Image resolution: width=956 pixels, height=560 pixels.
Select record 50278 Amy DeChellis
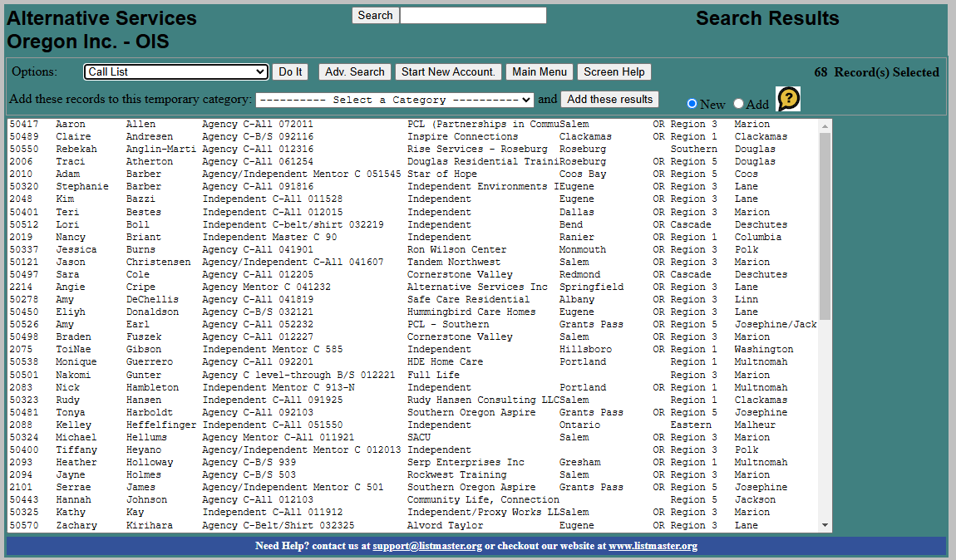point(413,300)
